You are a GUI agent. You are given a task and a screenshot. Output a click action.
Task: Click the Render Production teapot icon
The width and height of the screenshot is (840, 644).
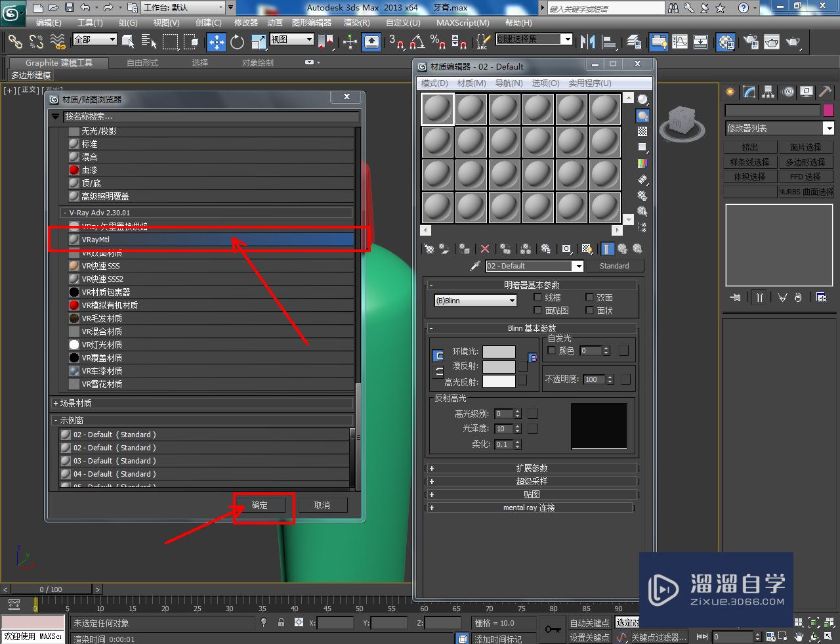(793, 42)
